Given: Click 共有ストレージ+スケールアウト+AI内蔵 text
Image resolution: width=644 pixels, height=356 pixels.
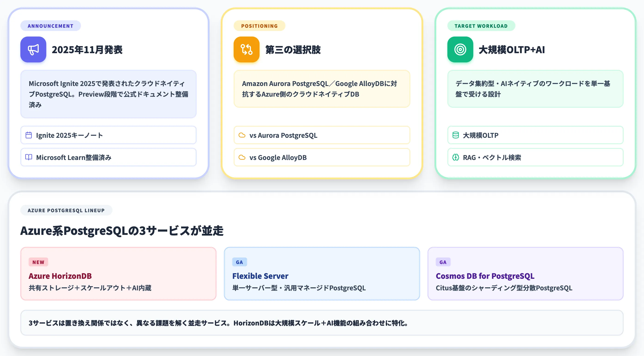Looking at the screenshot, I should click(x=90, y=288).
